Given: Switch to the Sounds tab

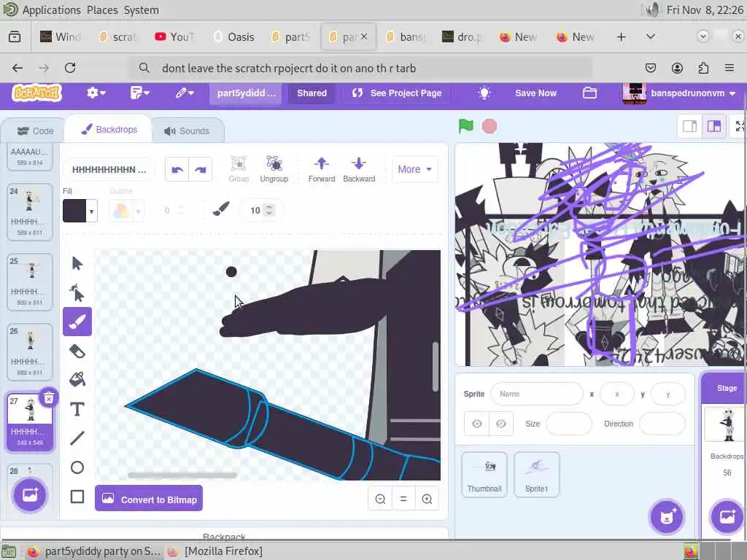Looking at the screenshot, I should click(187, 131).
